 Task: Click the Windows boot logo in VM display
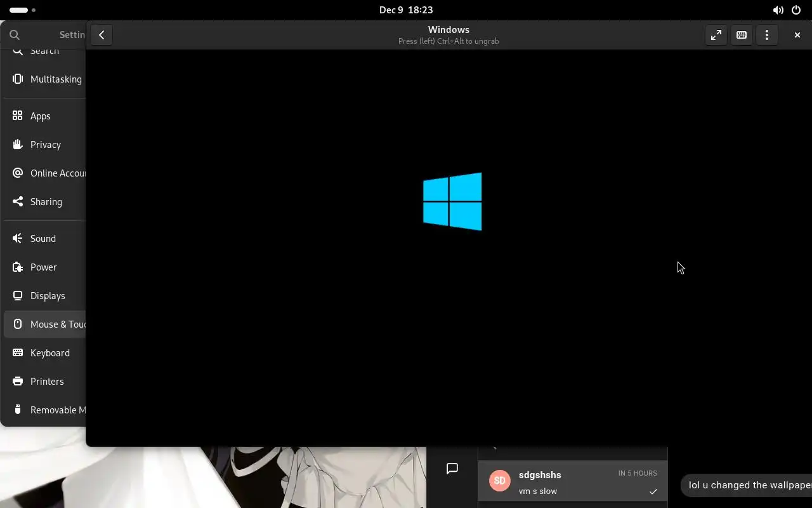(452, 201)
